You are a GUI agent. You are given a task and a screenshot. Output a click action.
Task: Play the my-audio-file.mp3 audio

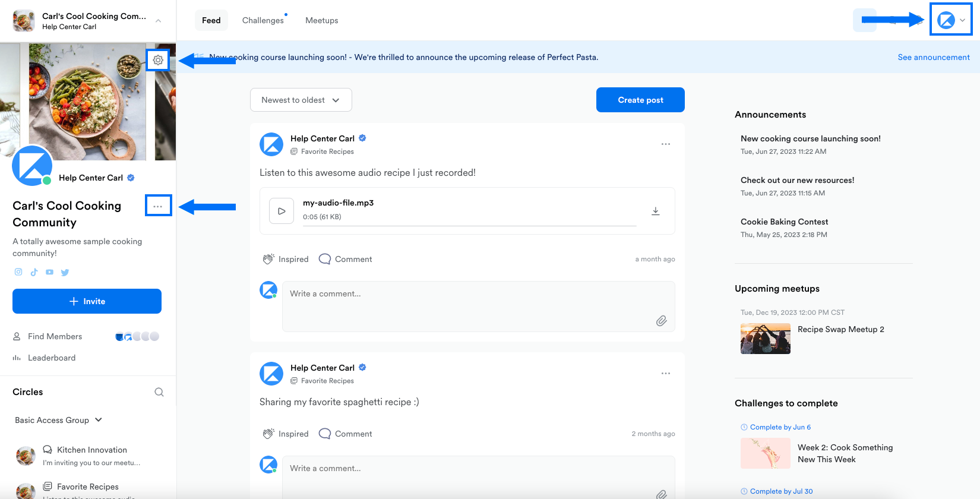(282, 211)
